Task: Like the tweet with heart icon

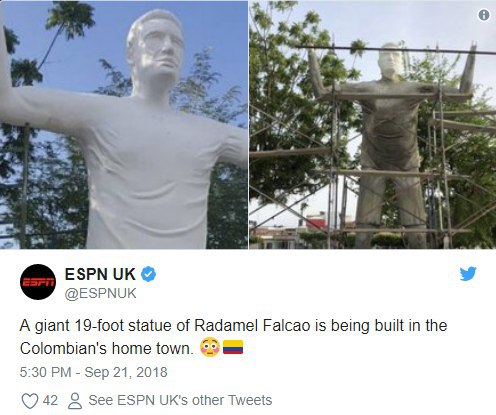Action: pyautogui.click(x=30, y=401)
